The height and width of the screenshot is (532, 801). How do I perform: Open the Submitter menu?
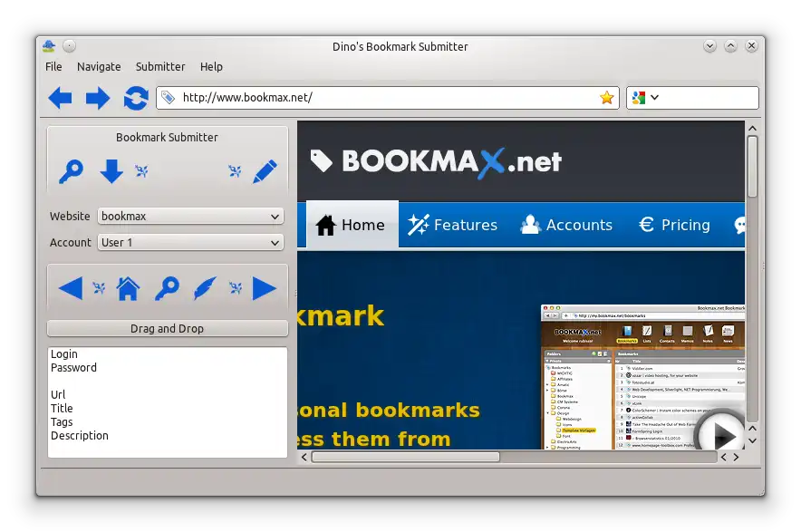pos(160,67)
